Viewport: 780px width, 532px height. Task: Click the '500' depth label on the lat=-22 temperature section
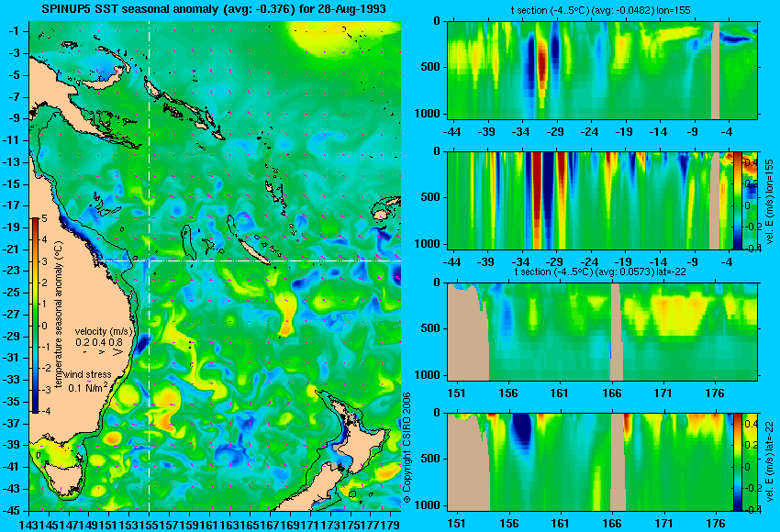coord(430,328)
